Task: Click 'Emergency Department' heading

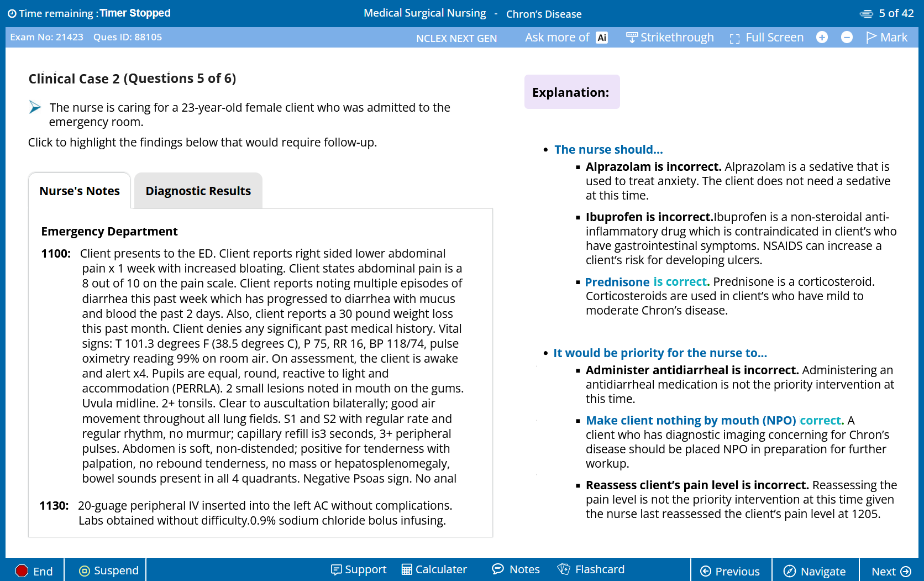Action: pos(109,232)
